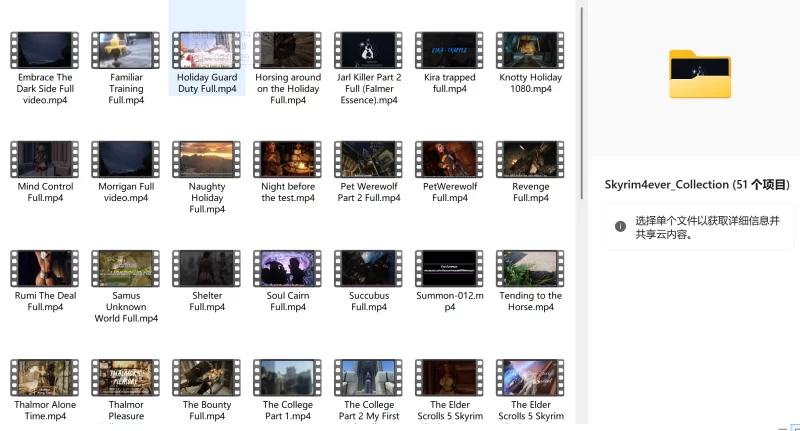Image resolution: width=800 pixels, height=431 pixels.
Task: Click the file list vertical scrollbar
Action: (x=581, y=104)
